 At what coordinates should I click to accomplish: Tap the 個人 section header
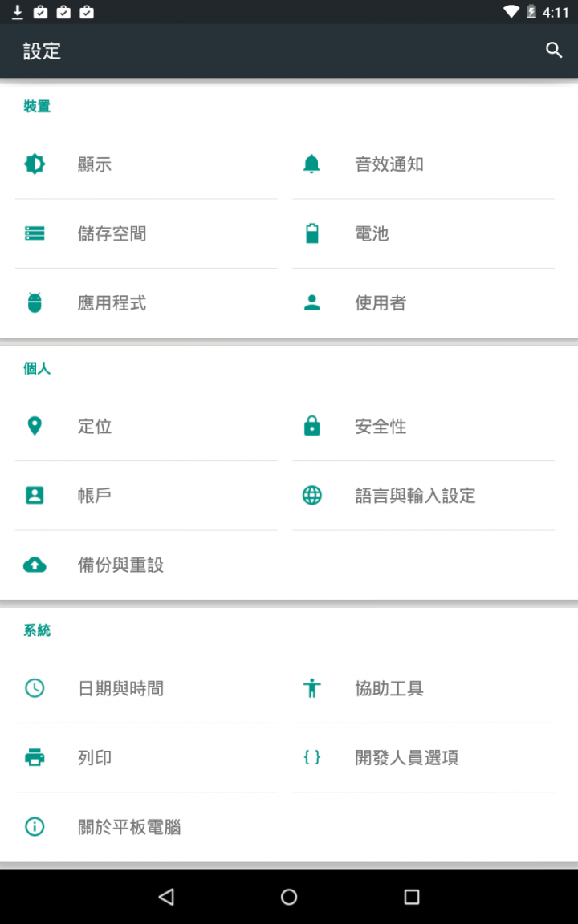[x=37, y=368]
